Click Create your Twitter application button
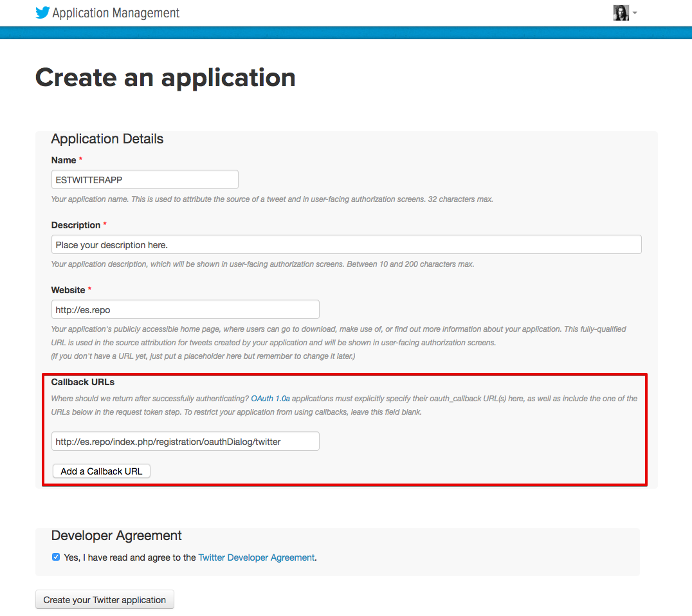This screenshot has width=692, height=616. tap(105, 600)
